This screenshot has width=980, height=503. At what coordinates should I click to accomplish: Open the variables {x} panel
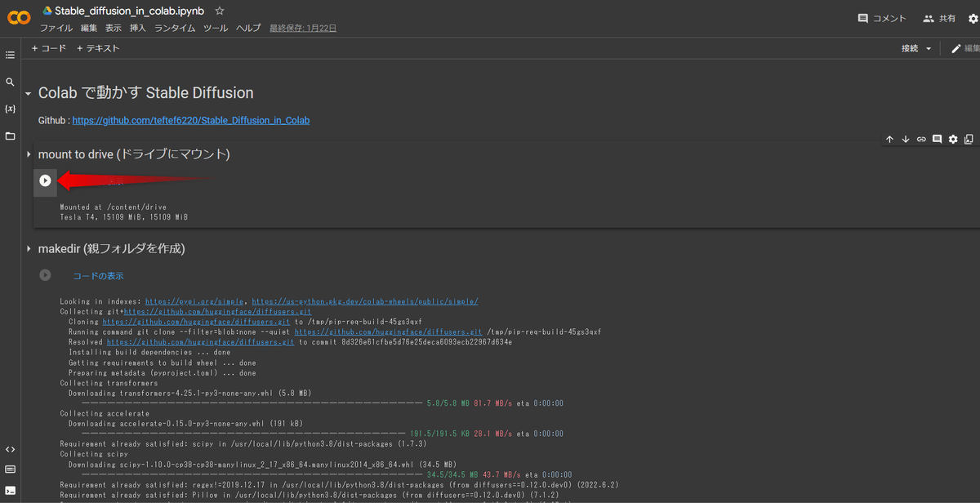pyautogui.click(x=10, y=109)
